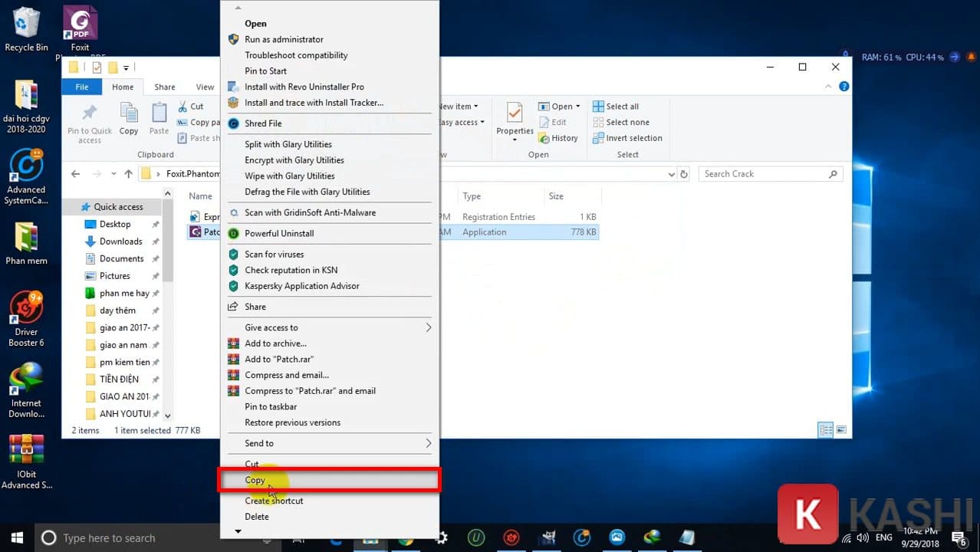Image resolution: width=980 pixels, height=552 pixels.
Task: Click Invert selection in ribbon
Action: pyautogui.click(x=633, y=138)
